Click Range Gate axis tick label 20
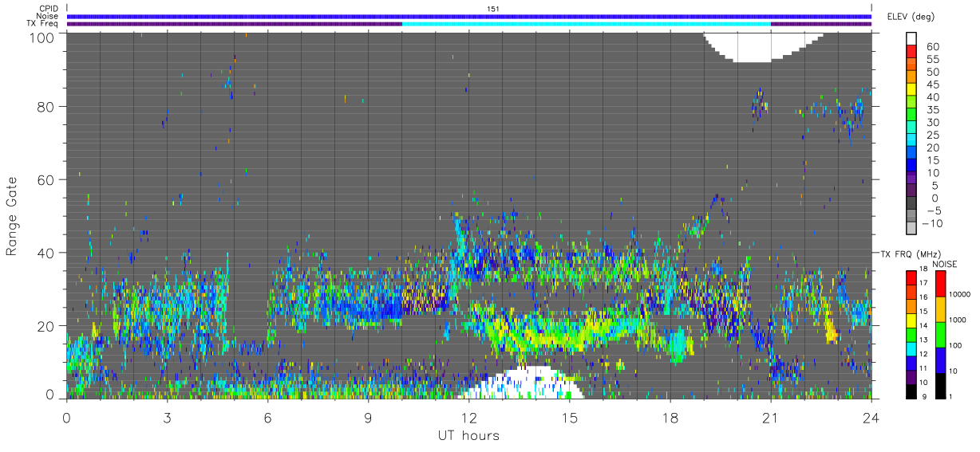Image resolution: width=980 pixels, height=452 pixels. [47, 326]
